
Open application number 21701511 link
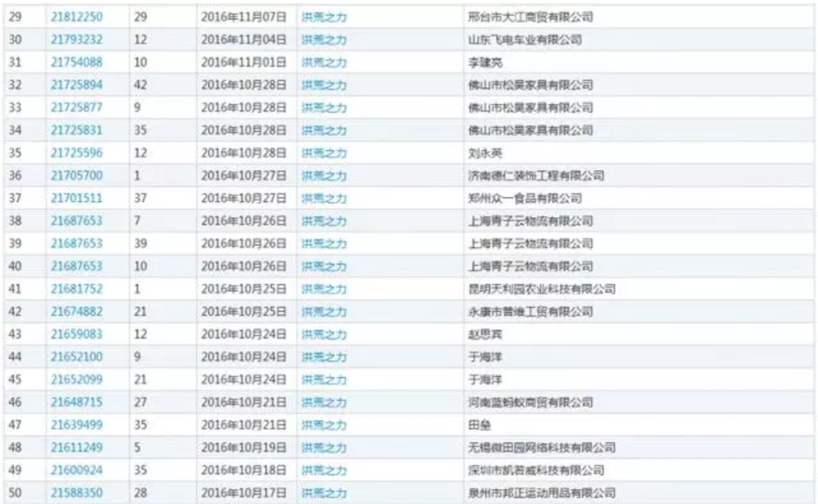76,198
